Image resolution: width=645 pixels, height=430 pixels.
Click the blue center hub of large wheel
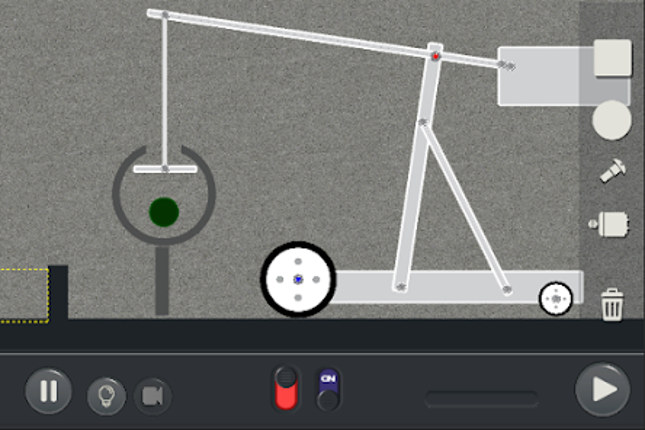click(x=298, y=279)
